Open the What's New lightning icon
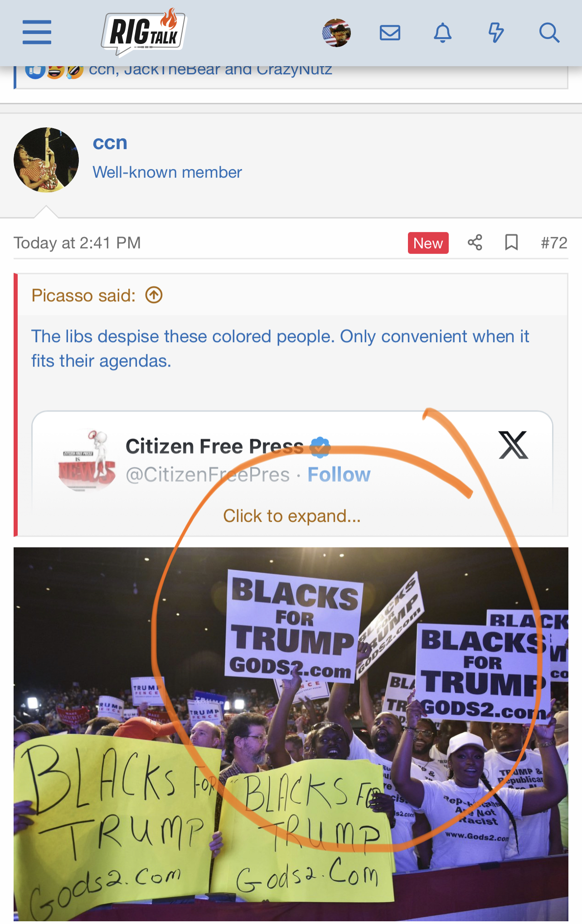Screen dimensions: 582x924 click(496, 33)
